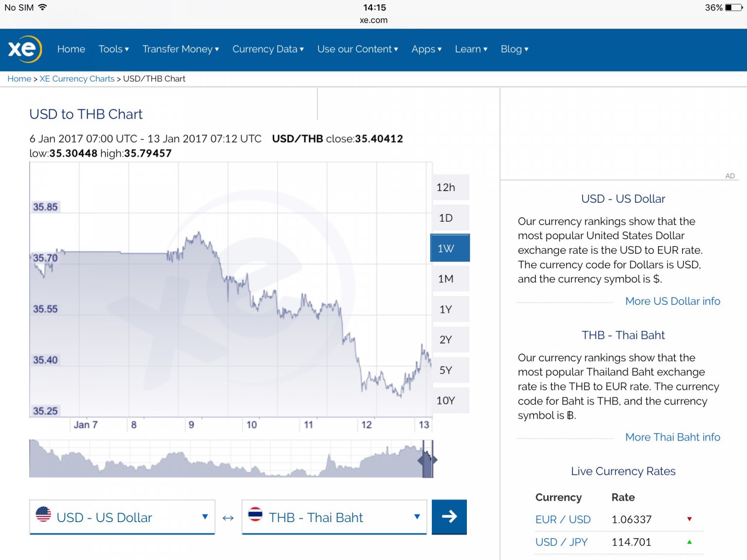Click the green up triangle beside USD/JPY
This screenshot has height=560, width=747.
[689, 542]
